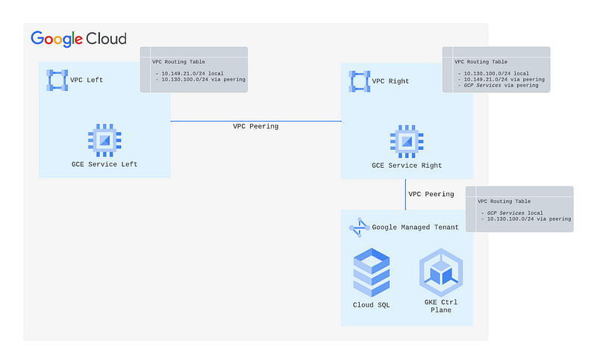
Task: Click the vertical peering line below VPC Right
Action: [405, 195]
